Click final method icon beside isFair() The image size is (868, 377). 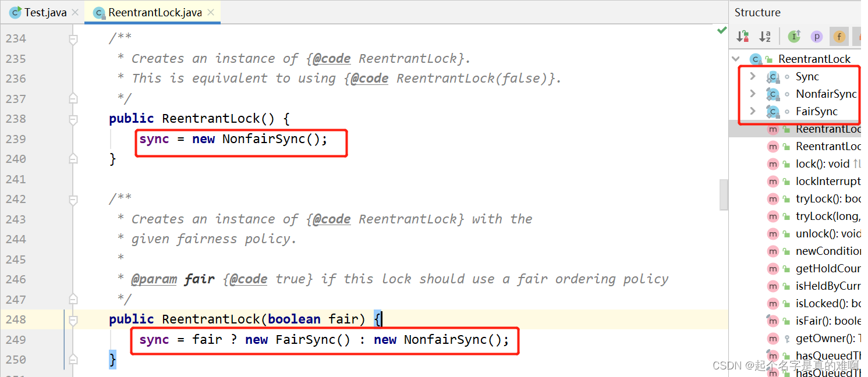coord(773,321)
